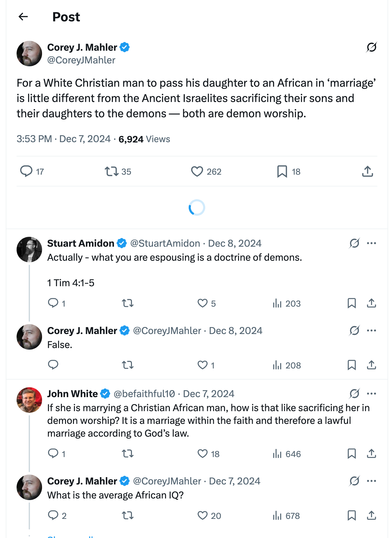Share Corey's "False." reply
Viewport: 392px width, 538px height.
(371, 365)
